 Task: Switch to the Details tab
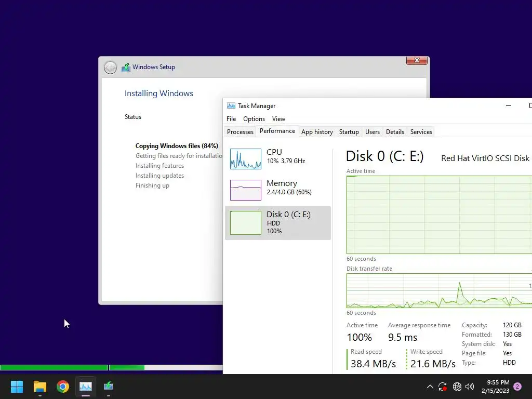tap(395, 132)
